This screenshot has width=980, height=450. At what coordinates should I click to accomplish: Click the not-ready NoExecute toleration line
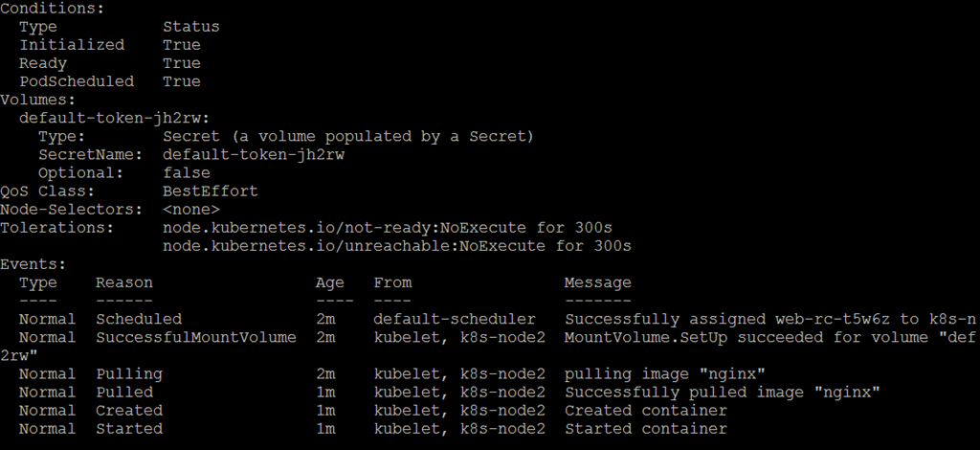click(x=388, y=228)
